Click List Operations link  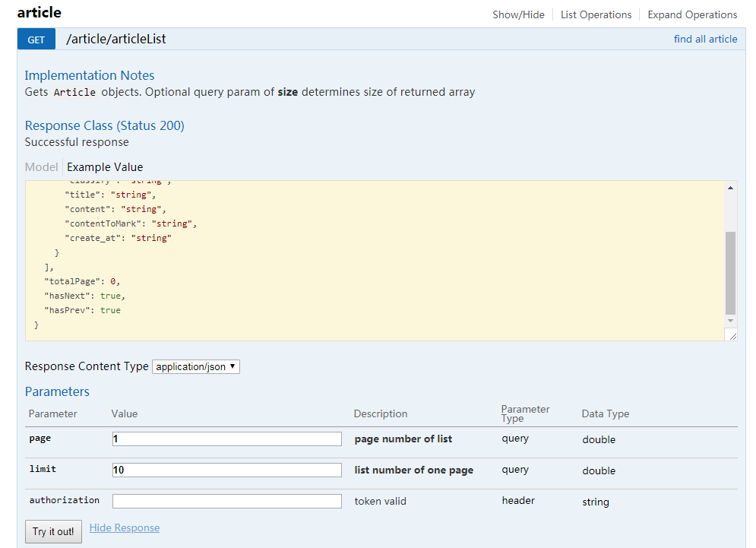[x=596, y=15]
